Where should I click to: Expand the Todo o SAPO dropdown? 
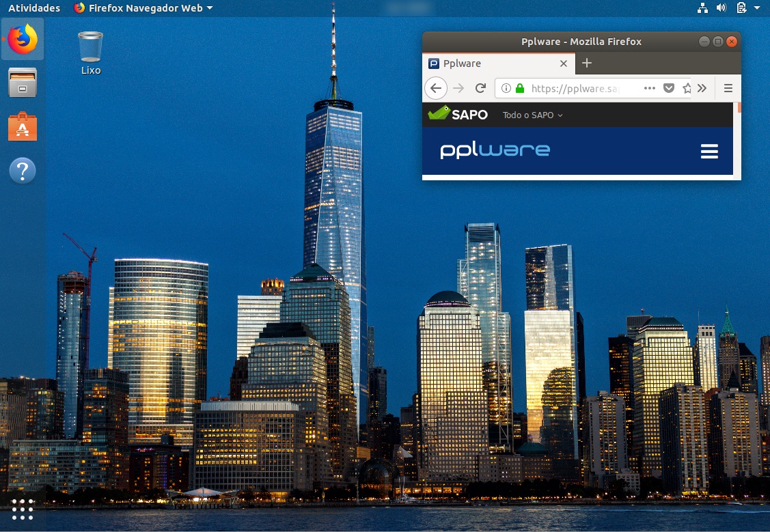pyautogui.click(x=532, y=115)
